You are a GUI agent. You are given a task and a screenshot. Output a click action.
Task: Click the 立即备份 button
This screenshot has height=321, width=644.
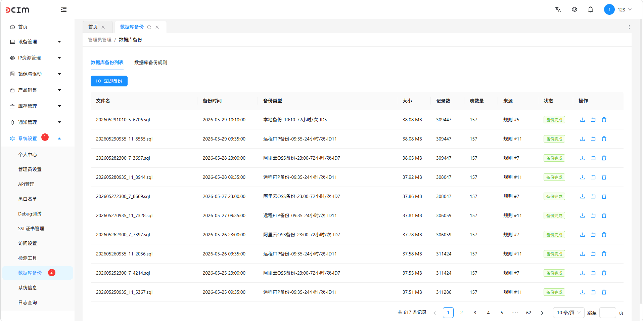click(x=109, y=81)
